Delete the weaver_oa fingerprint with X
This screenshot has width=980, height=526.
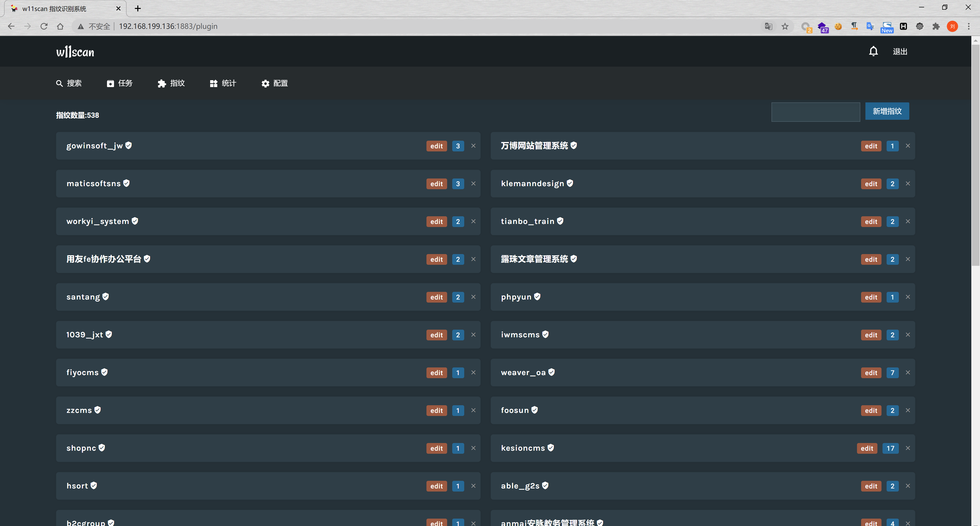click(908, 373)
